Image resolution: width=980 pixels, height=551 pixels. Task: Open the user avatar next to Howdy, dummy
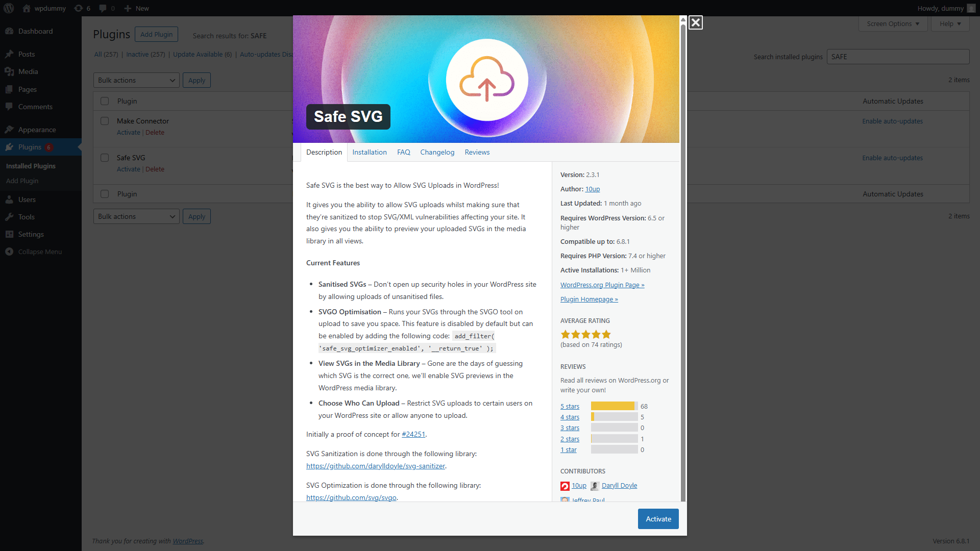coord(971,8)
